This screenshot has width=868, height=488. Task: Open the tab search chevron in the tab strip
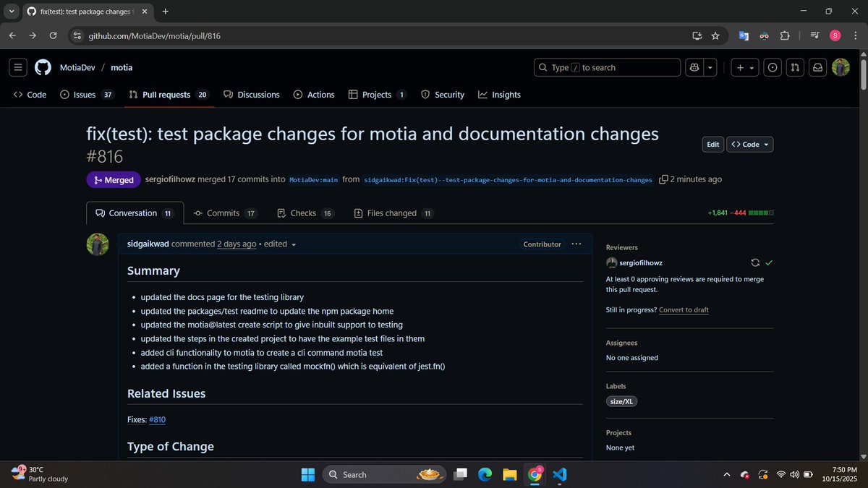12,12
